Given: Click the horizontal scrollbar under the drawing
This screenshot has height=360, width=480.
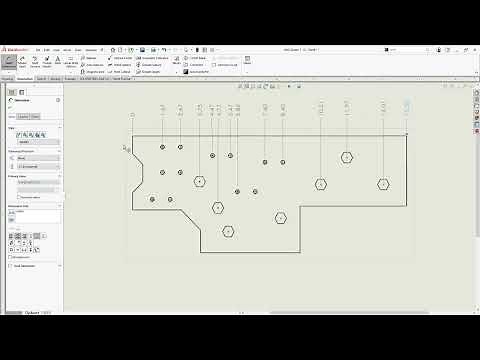Looking at the screenshot, I should (348, 313).
